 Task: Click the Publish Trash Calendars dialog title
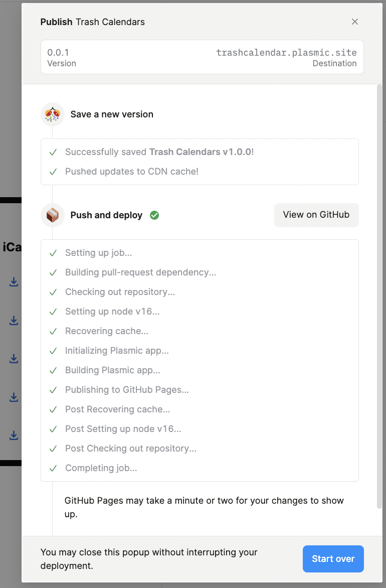(93, 22)
